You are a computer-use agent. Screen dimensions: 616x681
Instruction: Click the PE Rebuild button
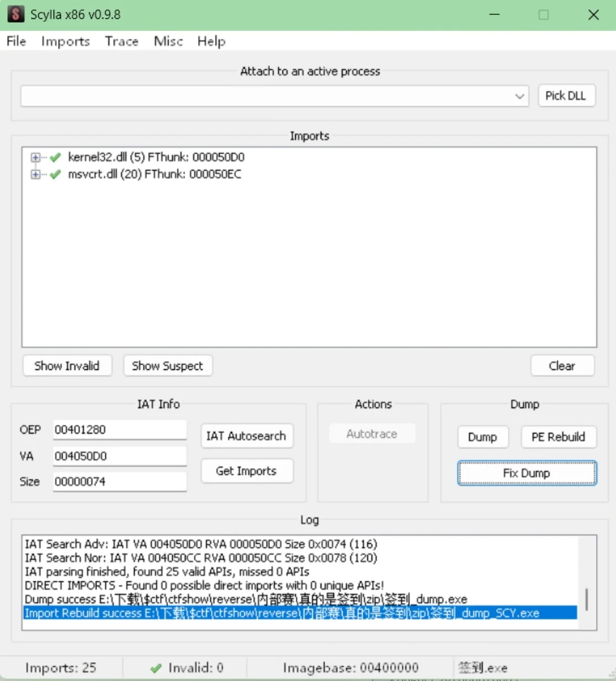558,437
